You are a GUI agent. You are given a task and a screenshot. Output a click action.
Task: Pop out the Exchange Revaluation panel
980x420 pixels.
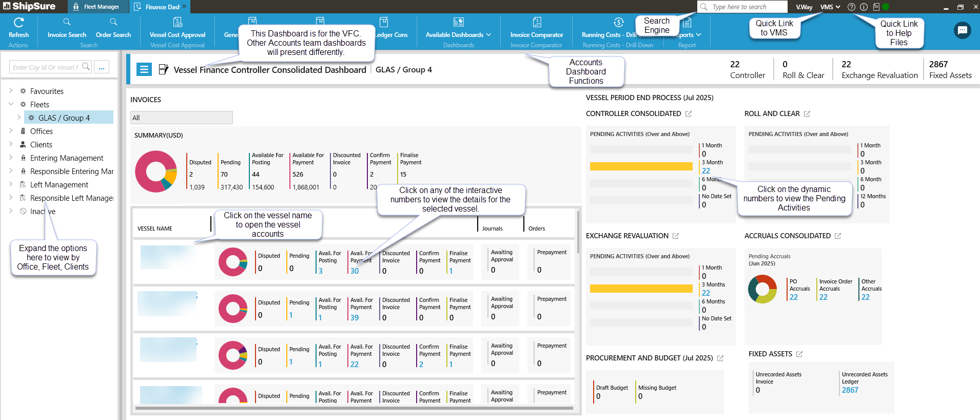click(x=676, y=236)
